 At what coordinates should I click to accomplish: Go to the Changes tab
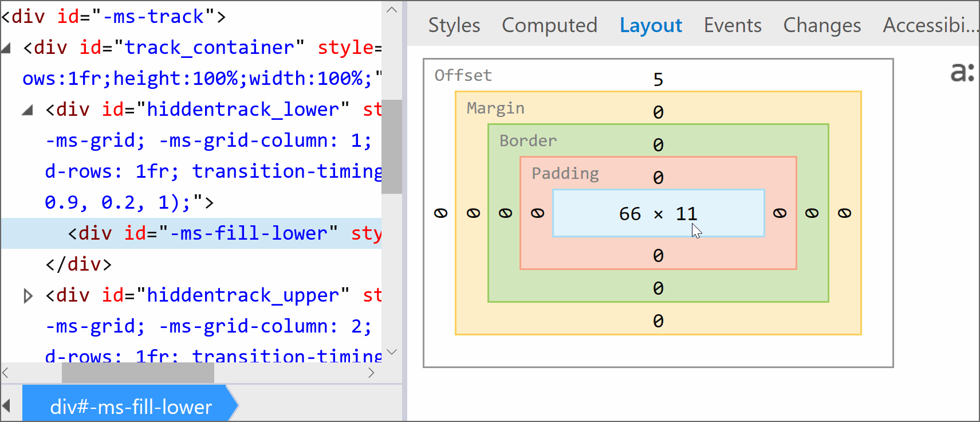coord(821,25)
